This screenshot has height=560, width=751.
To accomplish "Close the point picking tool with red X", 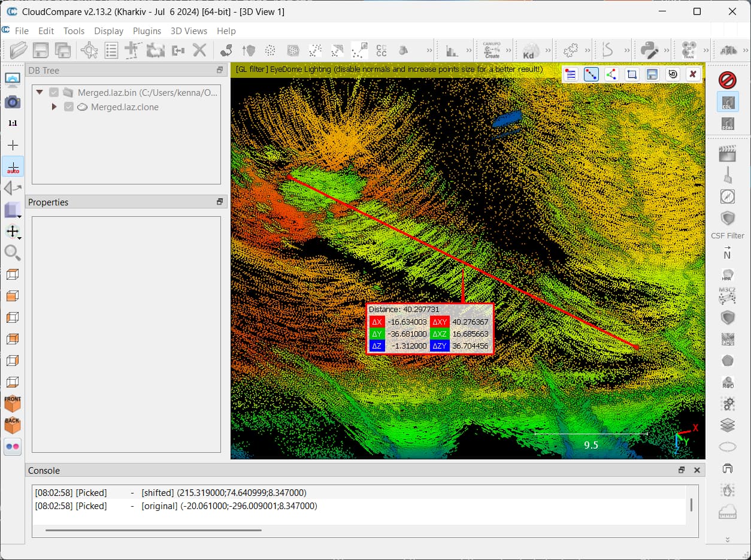I will [692, 74].
